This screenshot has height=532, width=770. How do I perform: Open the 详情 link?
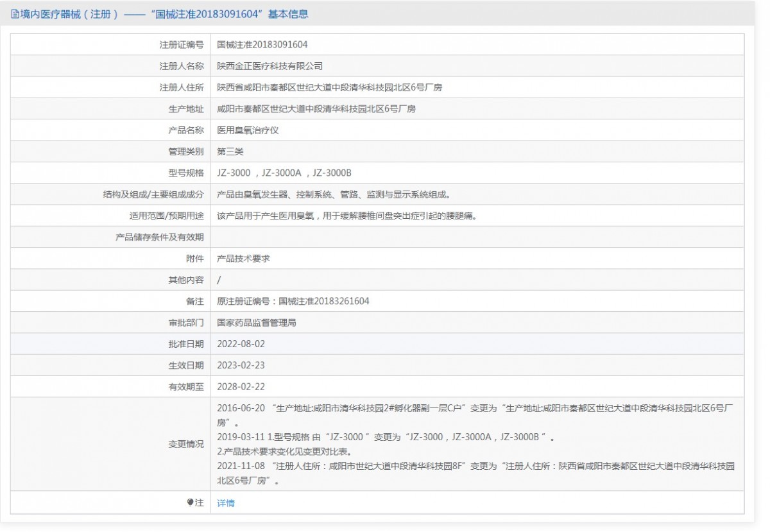pyautogui.click(x=226, y=503)
